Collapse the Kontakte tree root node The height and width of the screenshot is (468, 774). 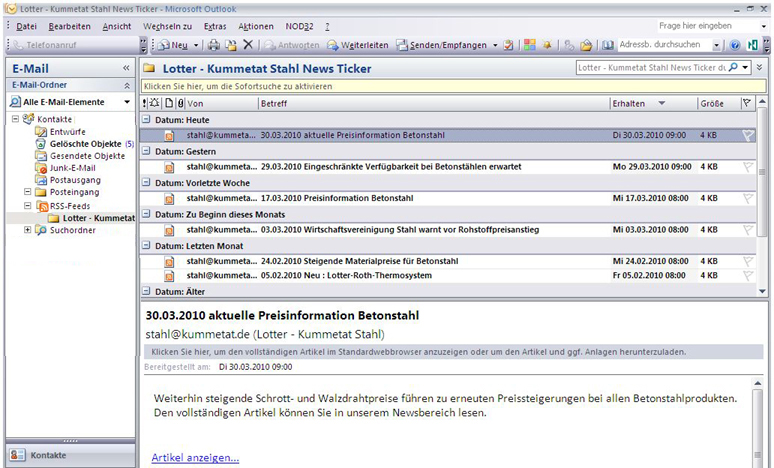(x=15, y=119)
